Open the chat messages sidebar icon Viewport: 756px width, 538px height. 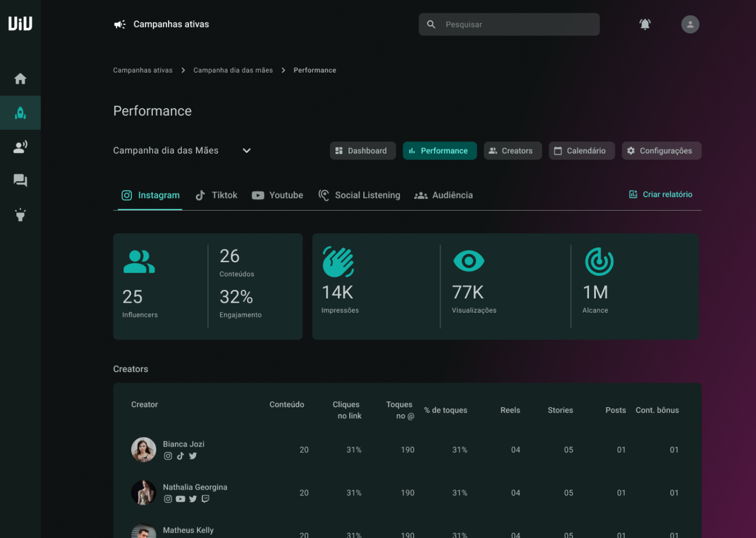pyautogui.click(x=20, y=181)
